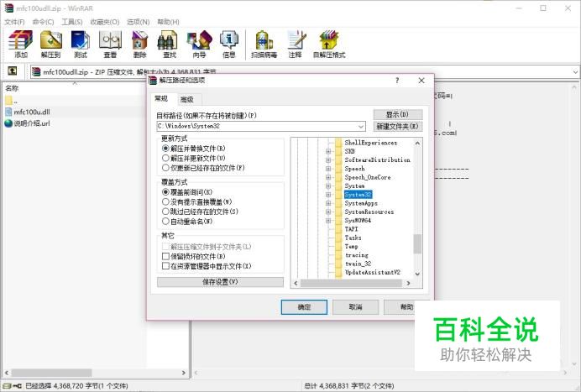This screenshot has width=581, height=392.
Task: Click the 显示(D) button
Action: (398, 114)
